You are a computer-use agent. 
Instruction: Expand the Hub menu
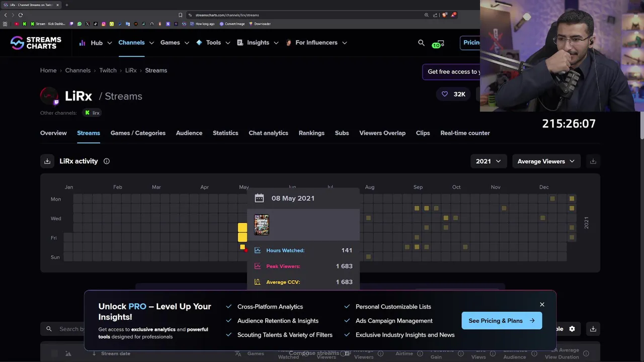click(95, 43)
